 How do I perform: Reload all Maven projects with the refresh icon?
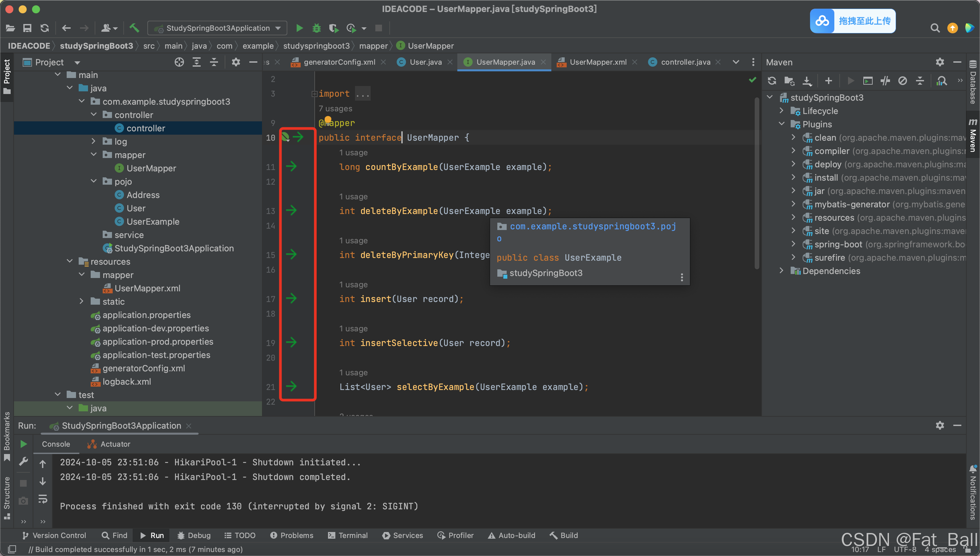(772, 81)
